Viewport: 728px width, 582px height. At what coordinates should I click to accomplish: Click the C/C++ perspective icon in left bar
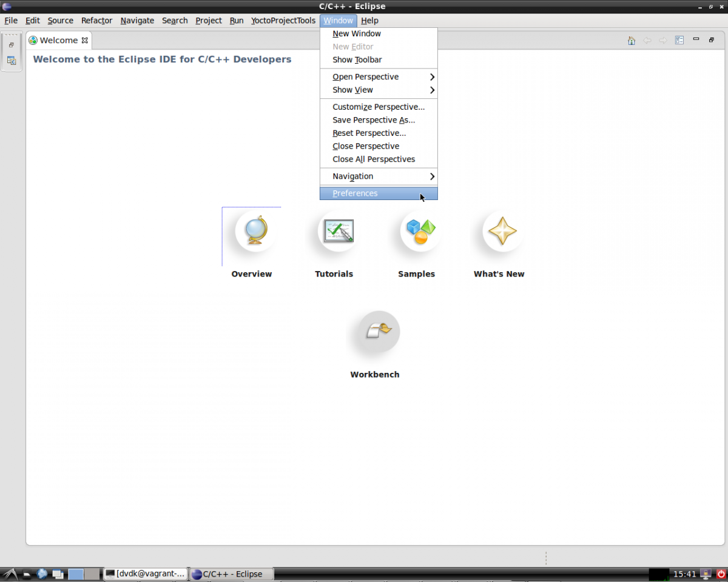(12, 61)
